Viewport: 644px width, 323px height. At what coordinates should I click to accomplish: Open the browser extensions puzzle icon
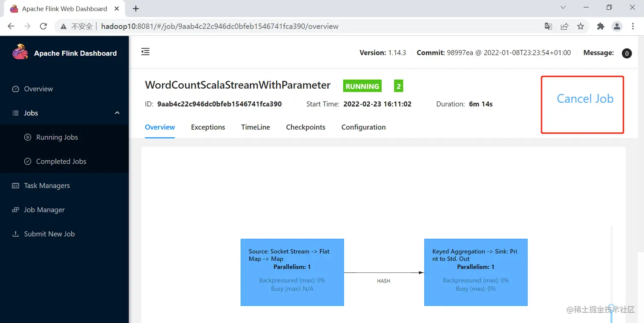601,26
